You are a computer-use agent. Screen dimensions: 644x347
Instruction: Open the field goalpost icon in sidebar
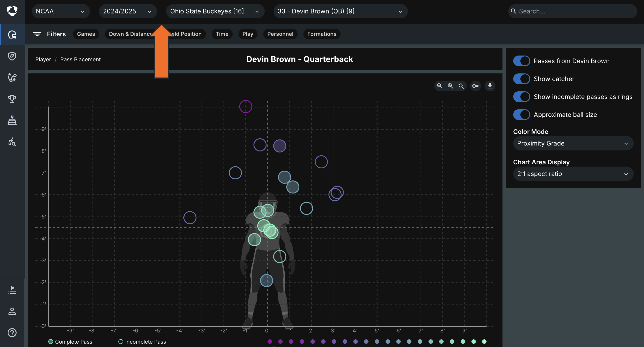click(12, 120)
